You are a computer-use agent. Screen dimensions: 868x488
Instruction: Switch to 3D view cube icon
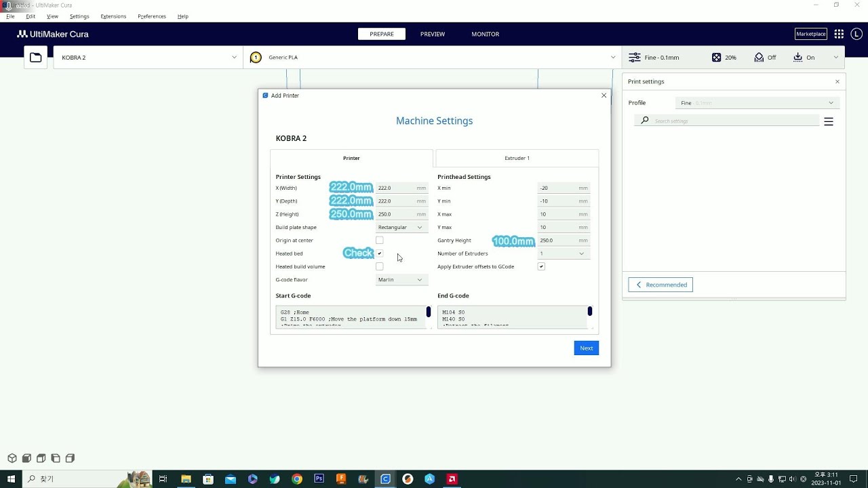(12, 458)
